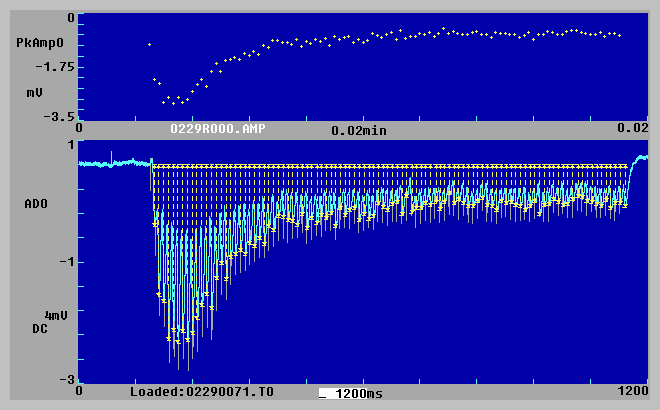Click the 0.02 right end axis value
Viewport: 660px width, 410px height.
(633, 130)
